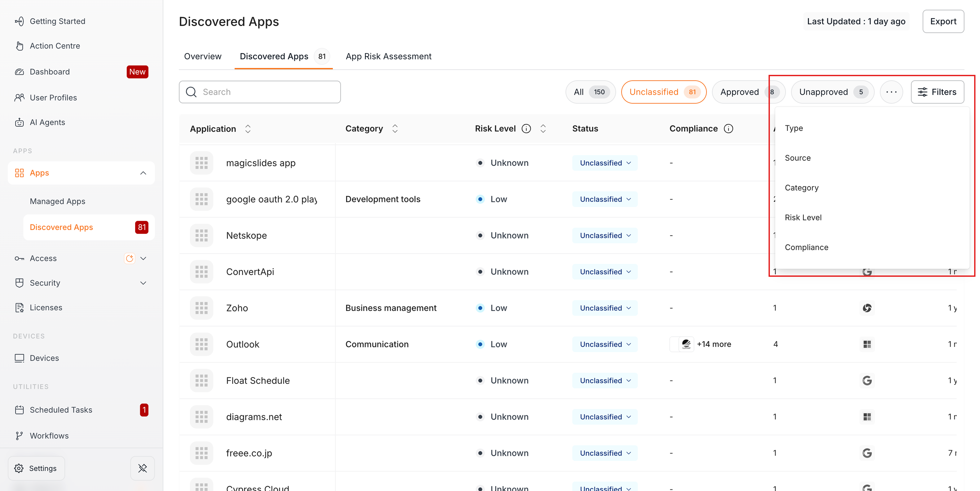Expand the Access sidebar section

(x=143, y=259)
